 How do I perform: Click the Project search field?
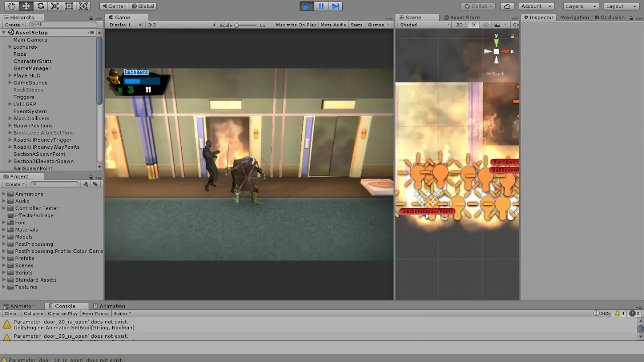point(54,184)
